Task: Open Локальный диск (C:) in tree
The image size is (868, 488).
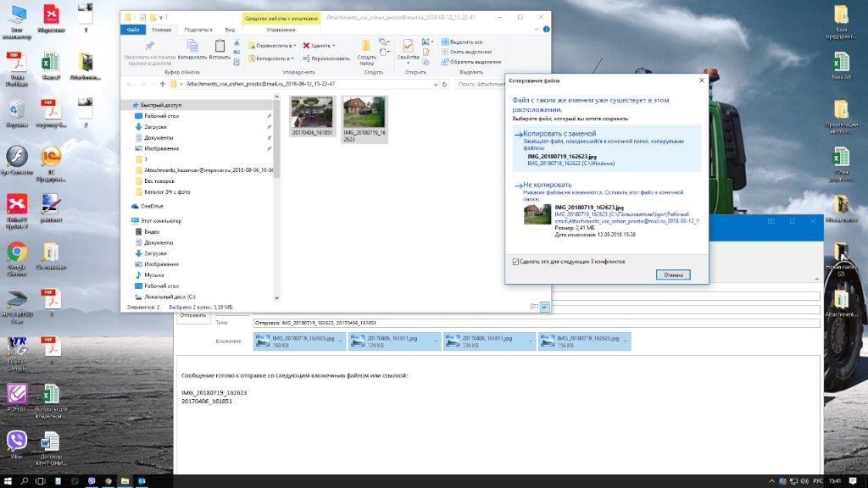Action: click(170, 297)
